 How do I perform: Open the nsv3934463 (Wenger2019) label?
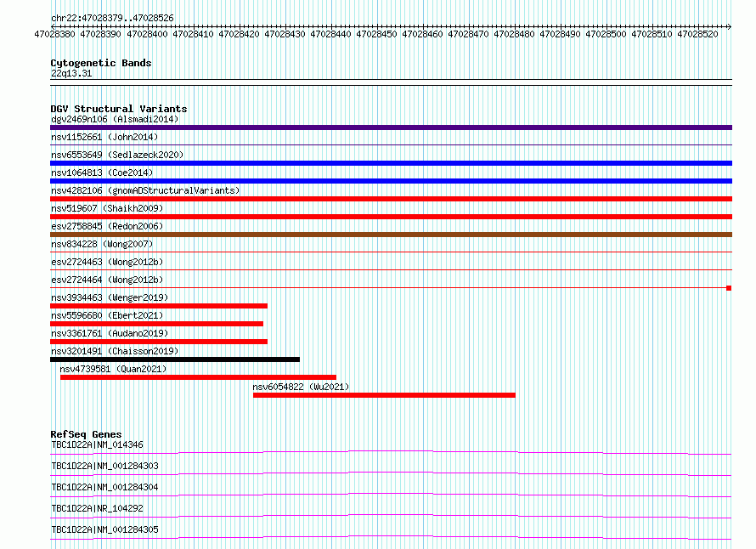pos(110,297)
